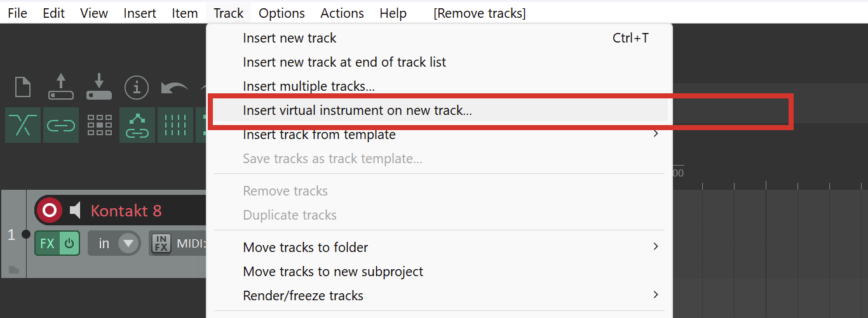This screenshot has width=868, height=318.
Task: Expand the Insert track from template submenu
Action: pos(656,135)
